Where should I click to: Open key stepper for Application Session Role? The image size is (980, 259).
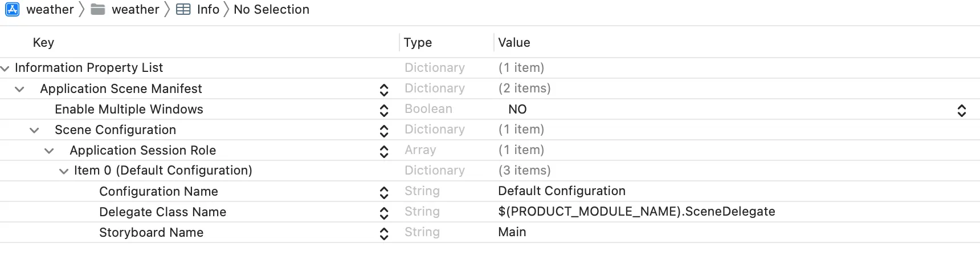tap(384, 151)
